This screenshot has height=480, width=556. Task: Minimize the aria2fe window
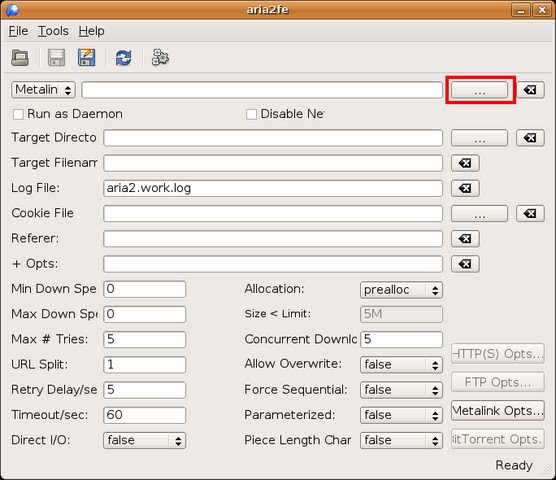[x=521, y=10]
